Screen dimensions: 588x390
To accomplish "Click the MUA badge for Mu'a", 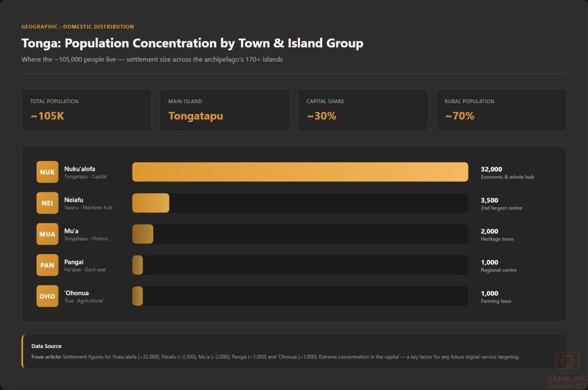I will point(47,234).
